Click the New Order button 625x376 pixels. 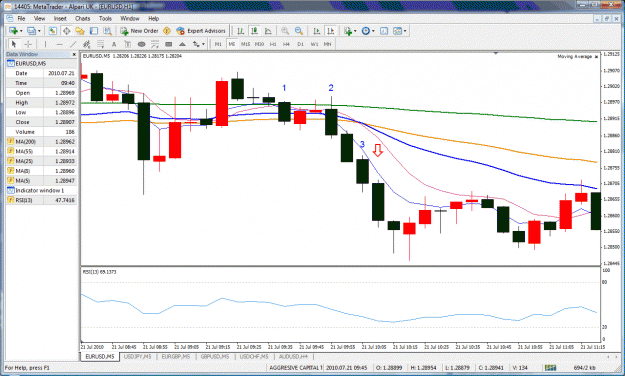(x=139, y=31)
